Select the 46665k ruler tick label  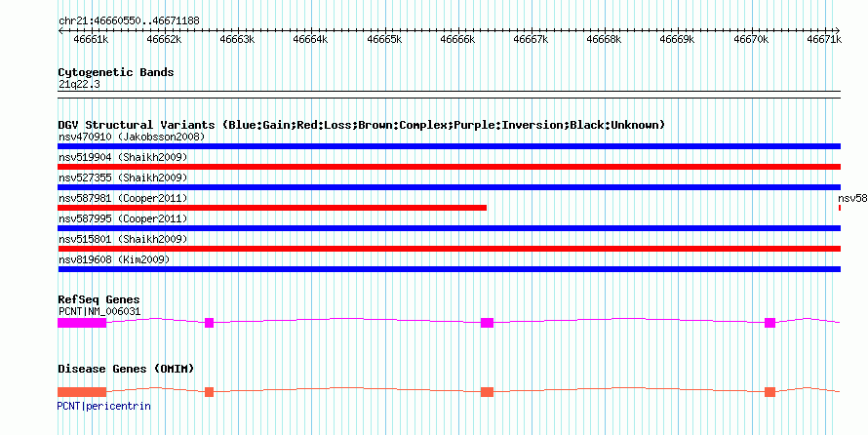(384, 40)
